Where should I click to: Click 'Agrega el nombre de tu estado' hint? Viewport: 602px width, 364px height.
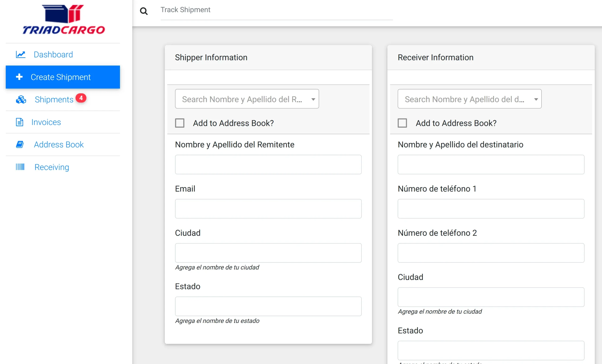tap(217, 321)
